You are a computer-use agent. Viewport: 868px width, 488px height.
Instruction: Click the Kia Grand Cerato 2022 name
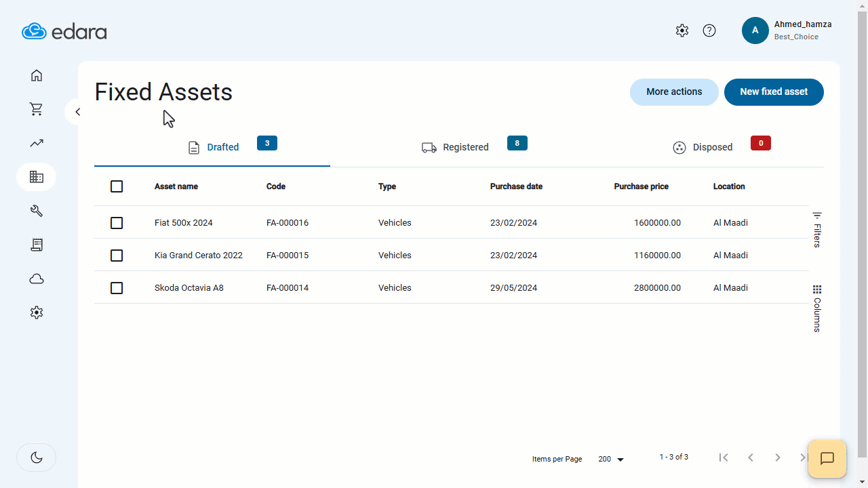(199, 256)
